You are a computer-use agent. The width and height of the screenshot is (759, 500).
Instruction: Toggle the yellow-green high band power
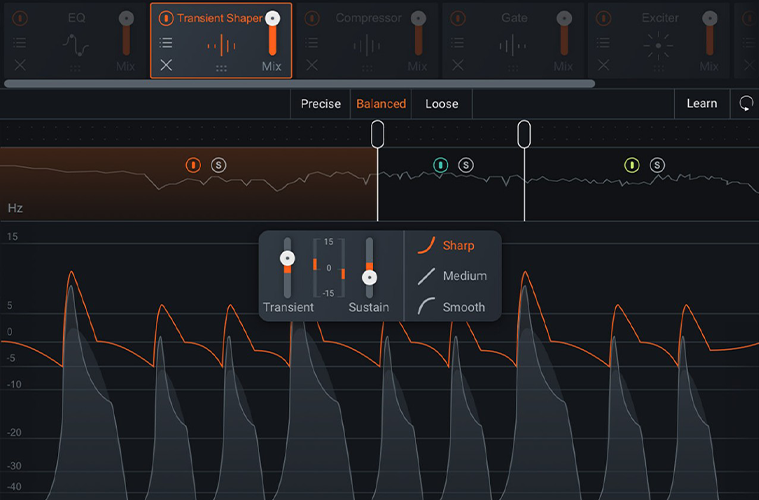coord(632,165)
